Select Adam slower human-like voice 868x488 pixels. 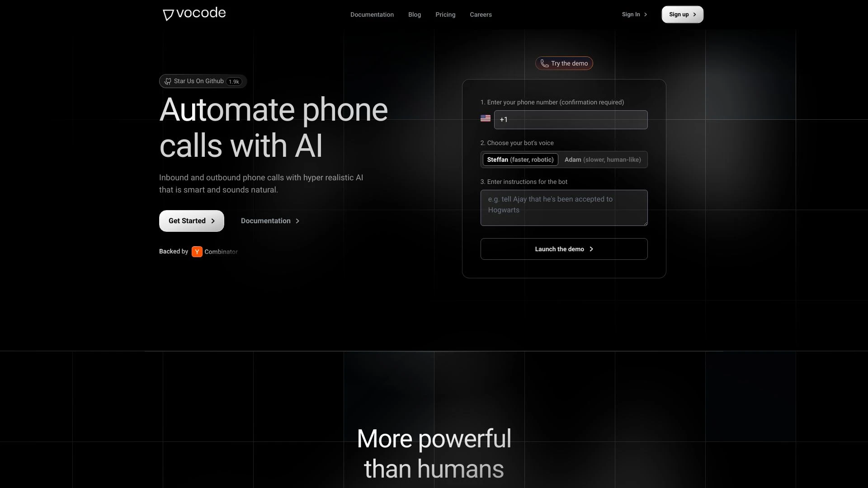(602, 159)
